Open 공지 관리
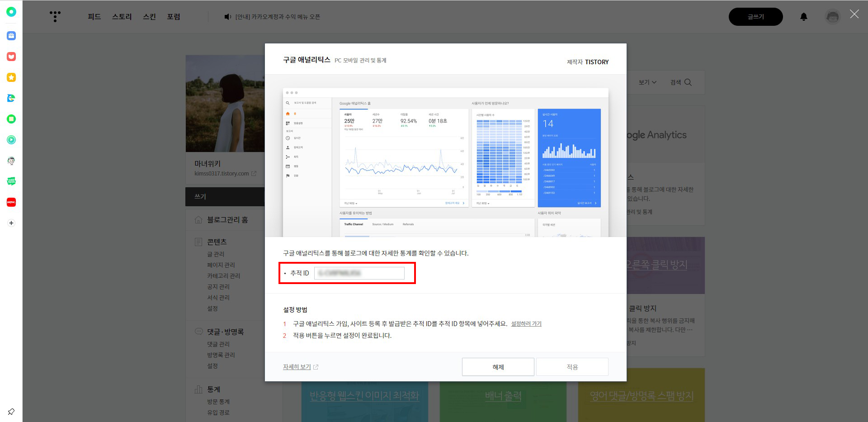 coord(218,287)
